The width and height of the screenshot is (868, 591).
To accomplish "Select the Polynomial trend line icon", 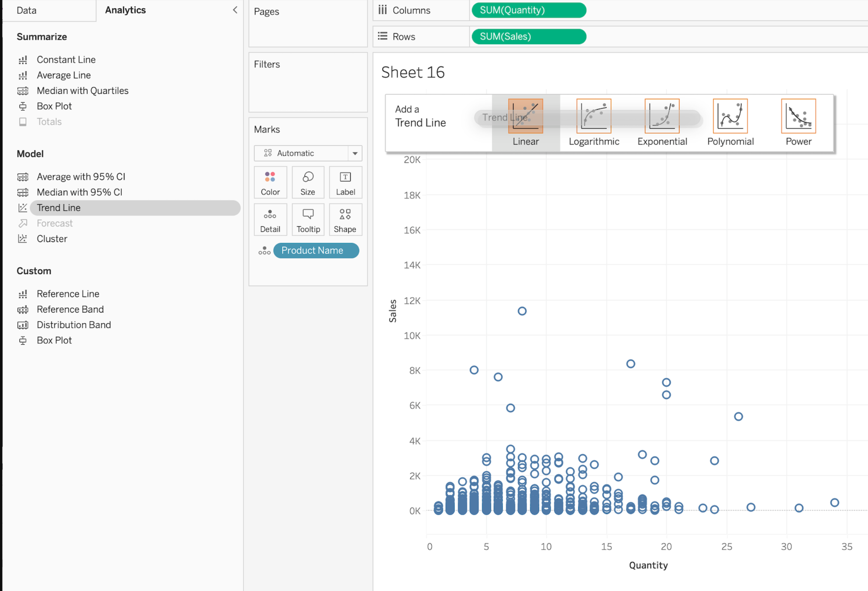I will click(x=730, y=116).
